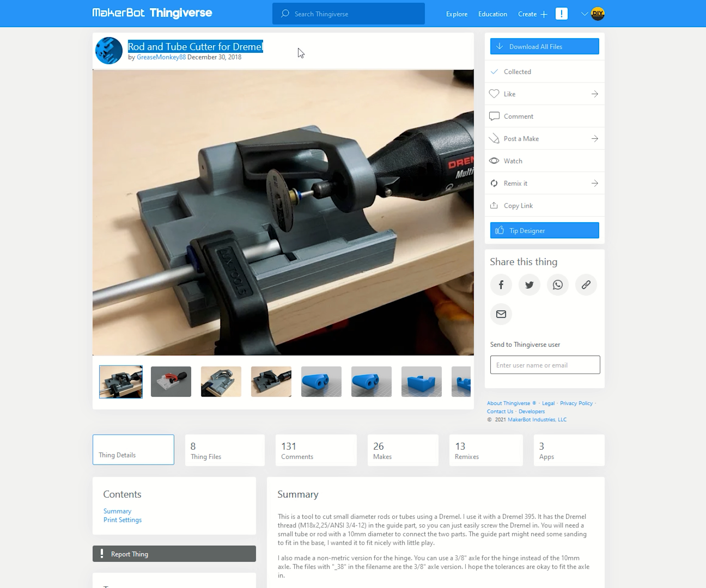Image resolution: width=706 pixels, height=588 pixels.
Task: Open GreaseMonkey88 author link
Action: 161,57
